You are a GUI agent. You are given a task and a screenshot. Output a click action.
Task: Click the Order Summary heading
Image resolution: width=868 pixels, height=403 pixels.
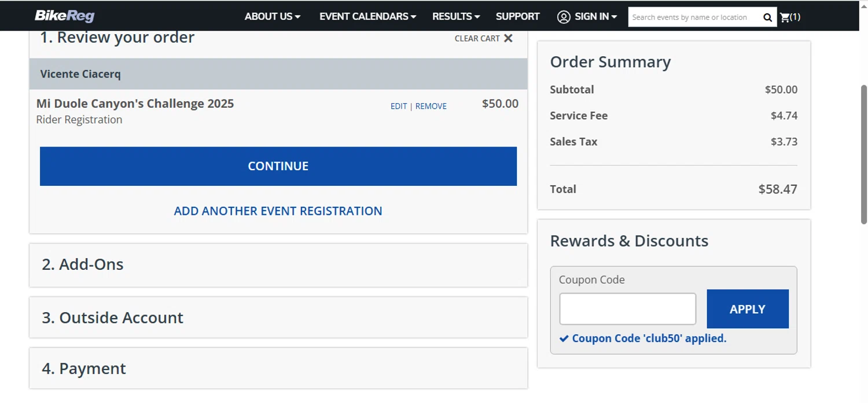pyautogui.click(x=610, y=62)
